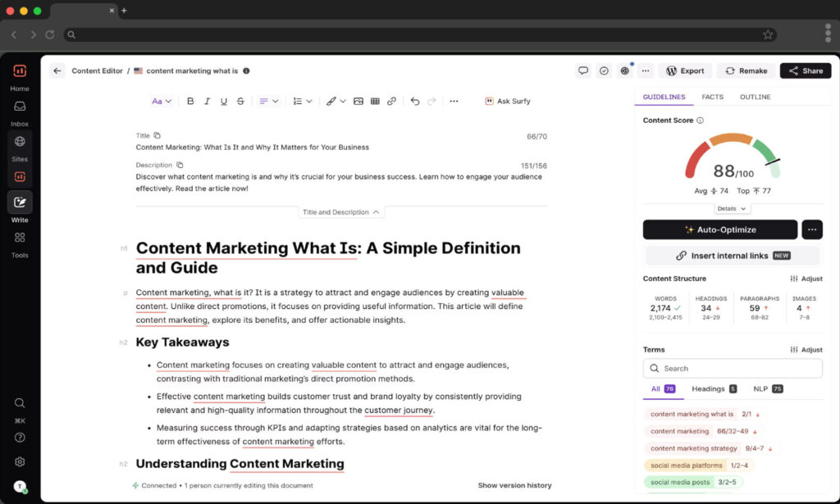This screenshot has height=504, width=840.
Task: Open search in the left sidebar
Action: [20, 403]
